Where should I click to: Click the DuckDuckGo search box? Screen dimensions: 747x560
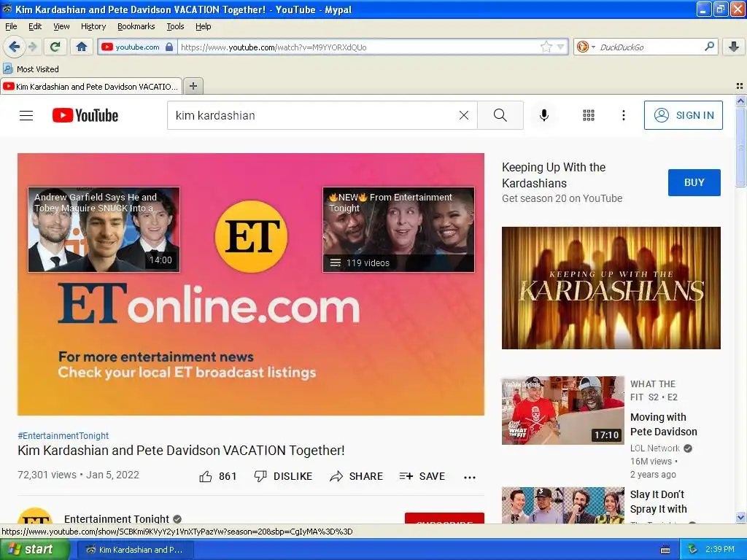(648, 47)
